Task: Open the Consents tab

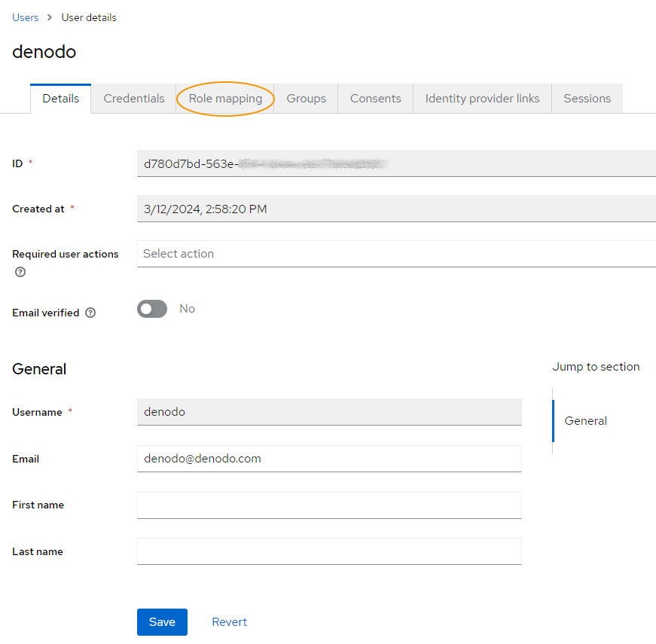Action: pos(375,99)
